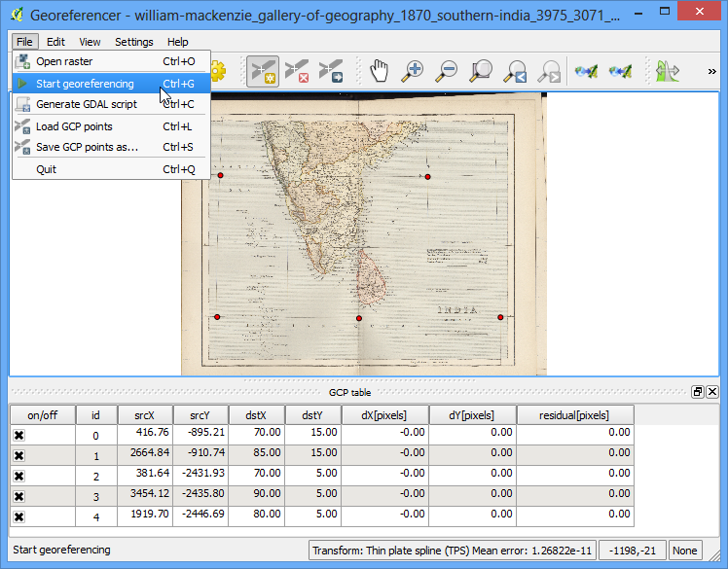Select srcY cell -910.74

pos(200,456)
